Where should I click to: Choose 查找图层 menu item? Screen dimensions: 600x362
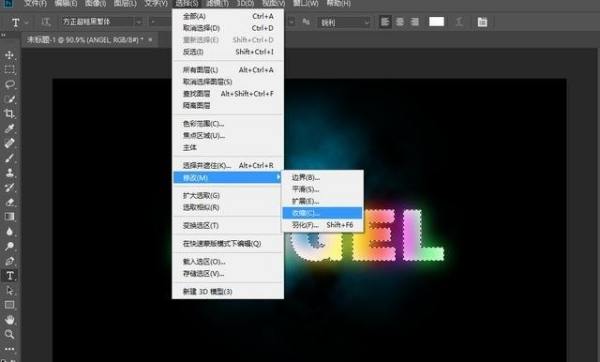point(228,93)
